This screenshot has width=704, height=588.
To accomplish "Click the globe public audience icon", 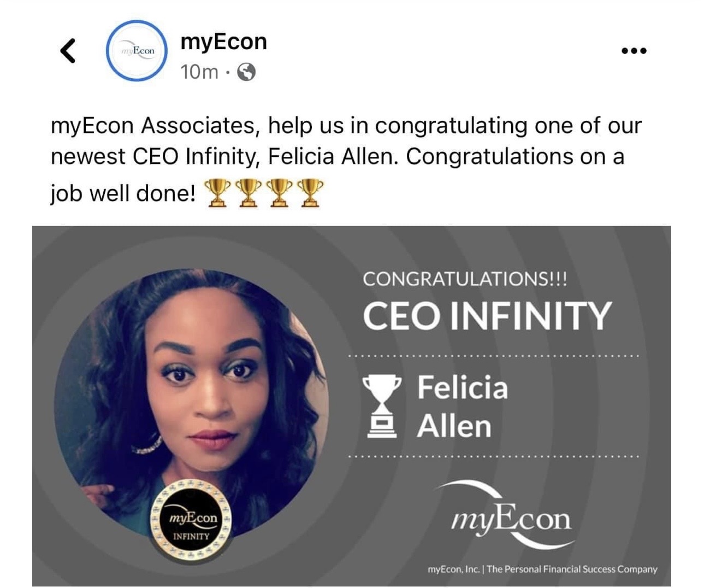I will pos(246,72).
